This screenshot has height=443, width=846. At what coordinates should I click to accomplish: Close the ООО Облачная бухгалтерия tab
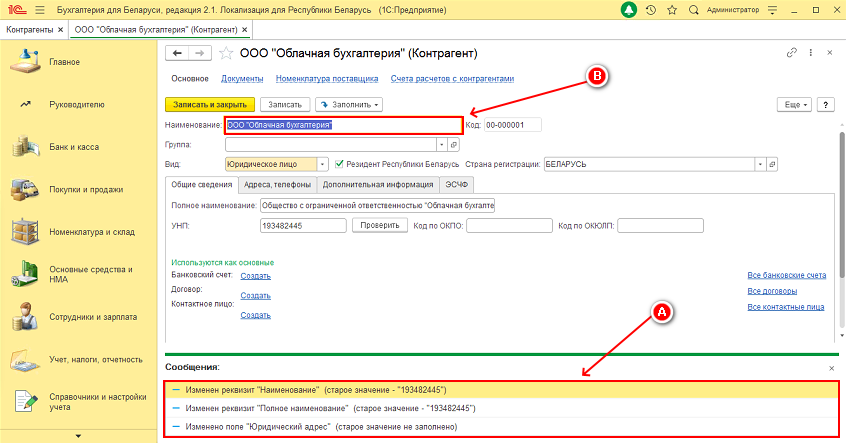(244, 30)
